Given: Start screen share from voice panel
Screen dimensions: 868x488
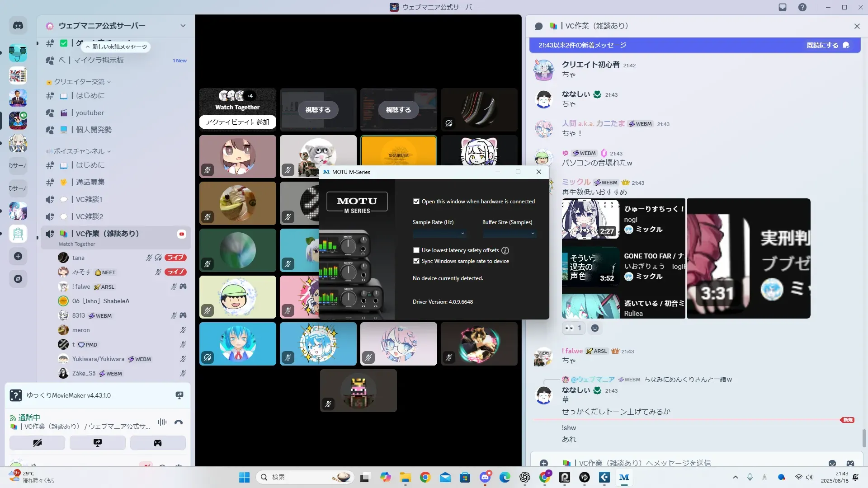Looking at the screenshot, I should point(98,443).
